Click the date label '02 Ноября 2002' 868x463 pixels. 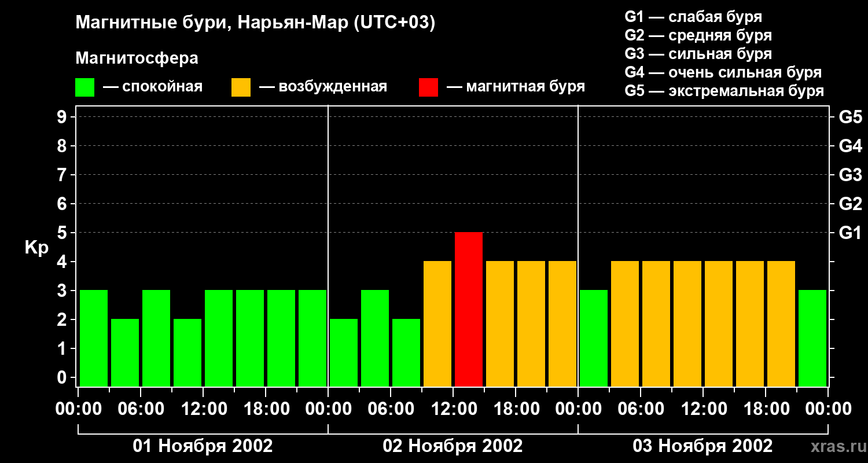453,446
